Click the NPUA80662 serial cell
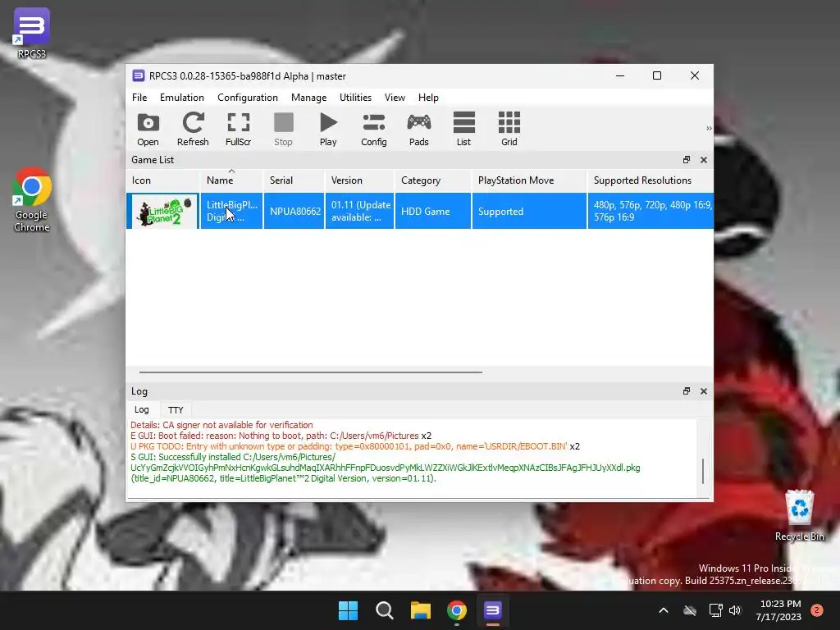The height and width of the screenshot is (630, 840). coord(294,211)
